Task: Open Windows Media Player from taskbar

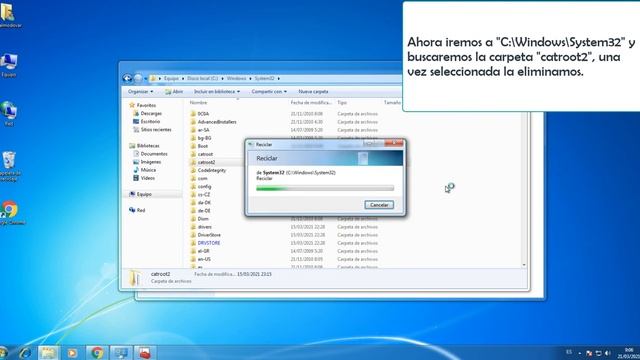Action: tap(72, 353)
